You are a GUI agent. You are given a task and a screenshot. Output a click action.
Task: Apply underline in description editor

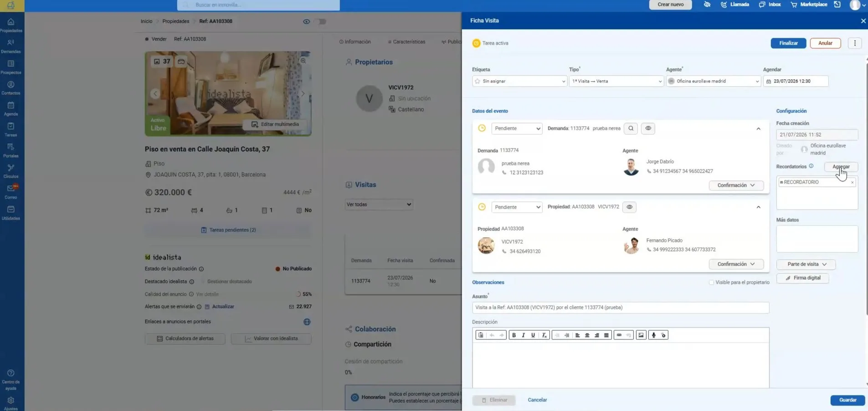(533, 335)
